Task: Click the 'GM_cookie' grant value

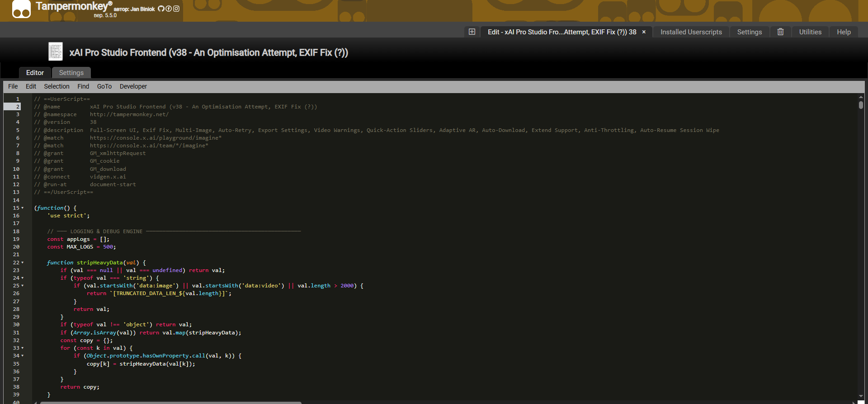Action: pyautogui.click(x=104, y=161)
